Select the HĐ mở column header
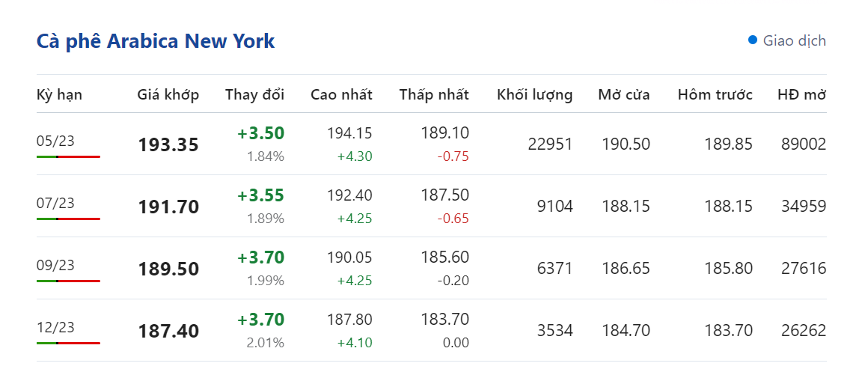Image resolution: width=868 pixels, height=378 pixels. click(801, 95)
